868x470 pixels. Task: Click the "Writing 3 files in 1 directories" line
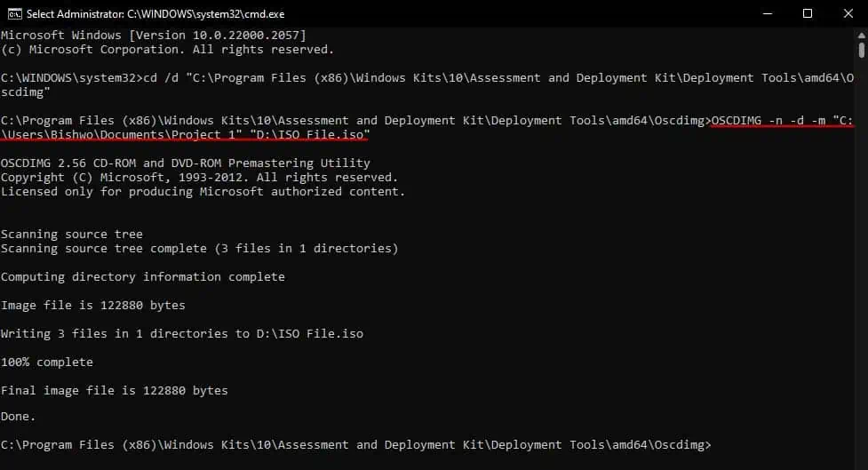181,334
